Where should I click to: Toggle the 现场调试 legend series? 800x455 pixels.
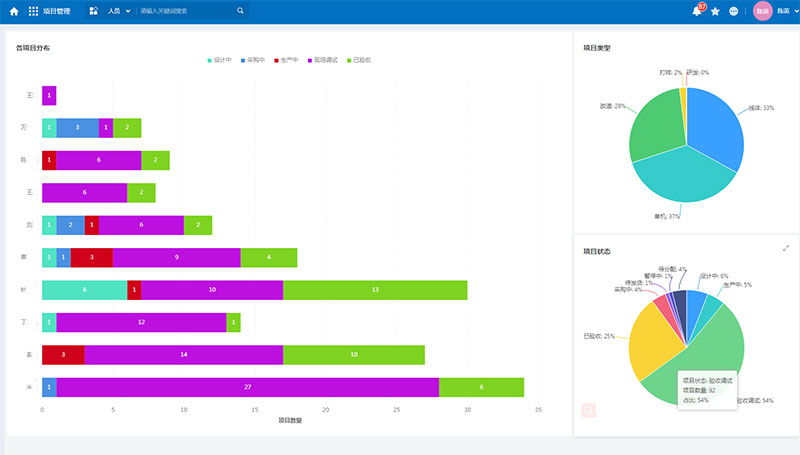click(x=324, y=60)
